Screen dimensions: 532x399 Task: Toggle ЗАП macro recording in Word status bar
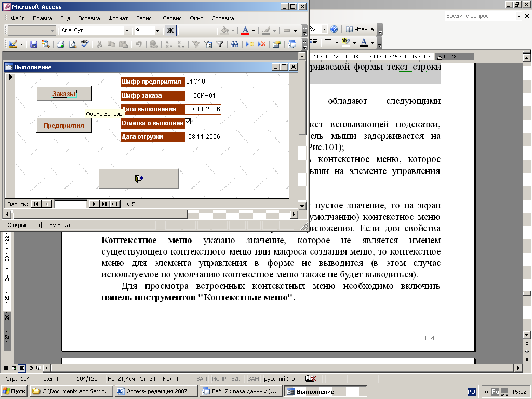[x=202, y=379]
